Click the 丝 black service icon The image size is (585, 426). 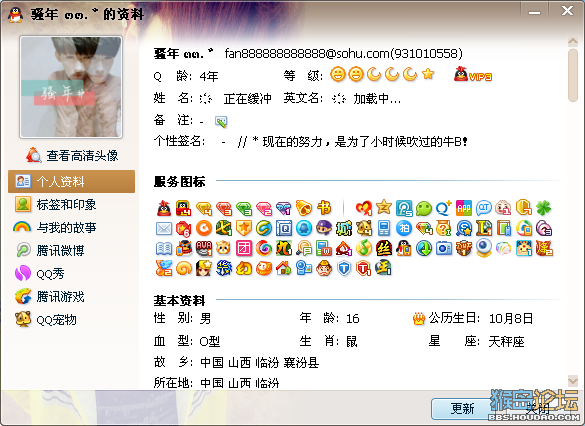(384, 248)
